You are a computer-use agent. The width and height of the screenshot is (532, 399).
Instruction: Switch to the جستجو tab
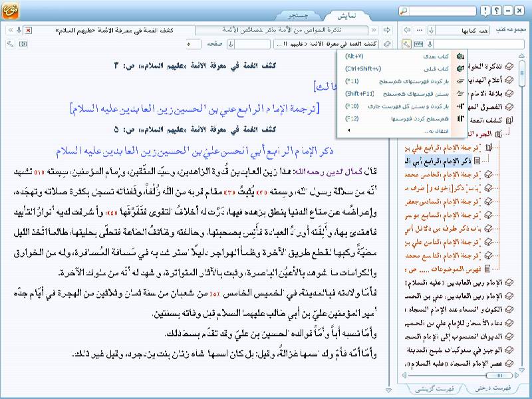298,16
